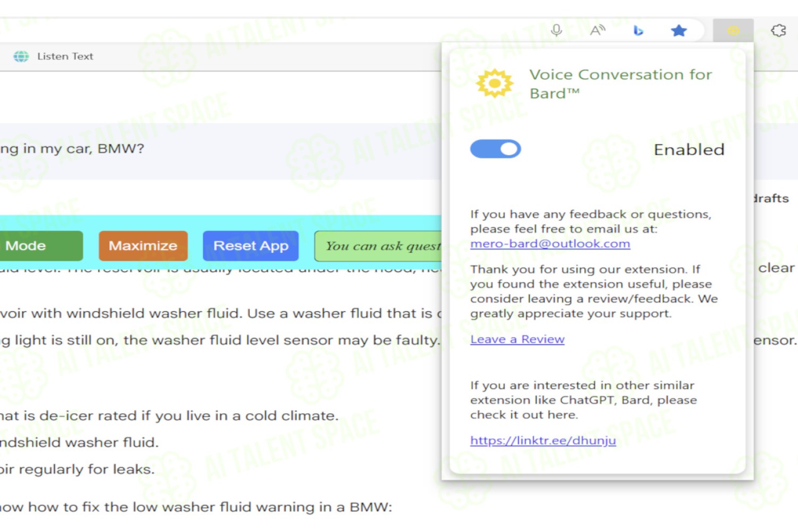Viewport: 798px width, 532px height.
Task: Click the 'You can ask quest' input field
Action: click(378, 246)
